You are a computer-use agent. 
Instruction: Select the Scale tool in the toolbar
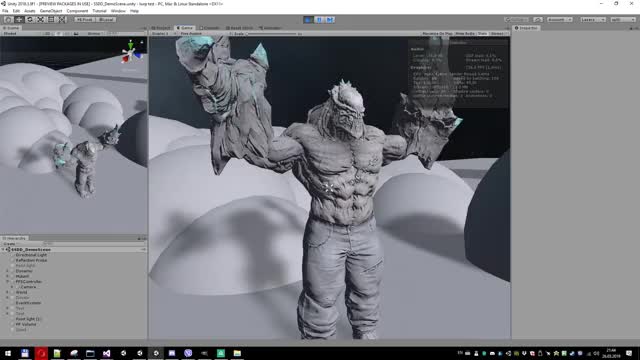[40, 20]
